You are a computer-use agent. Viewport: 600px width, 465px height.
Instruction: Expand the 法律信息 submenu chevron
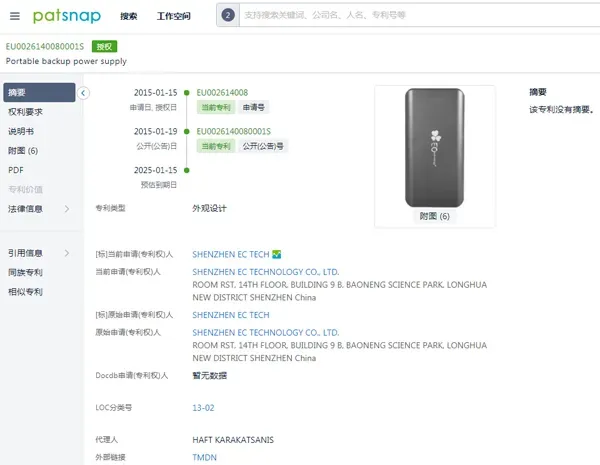point(67,209)
